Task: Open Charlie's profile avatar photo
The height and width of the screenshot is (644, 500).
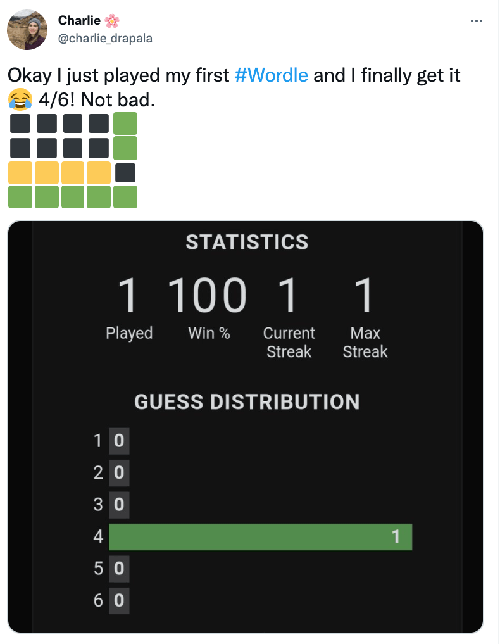Action: click(x=27, y=30)
